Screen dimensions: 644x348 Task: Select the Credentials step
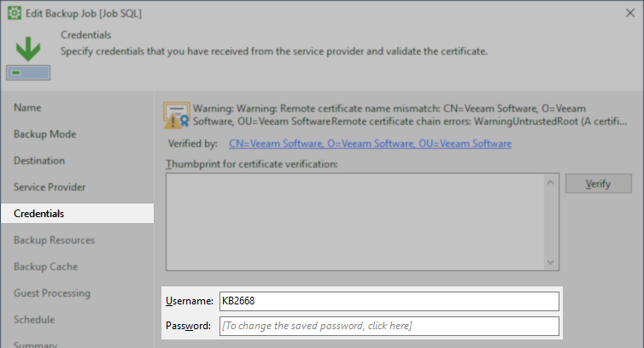coord(77,214)
